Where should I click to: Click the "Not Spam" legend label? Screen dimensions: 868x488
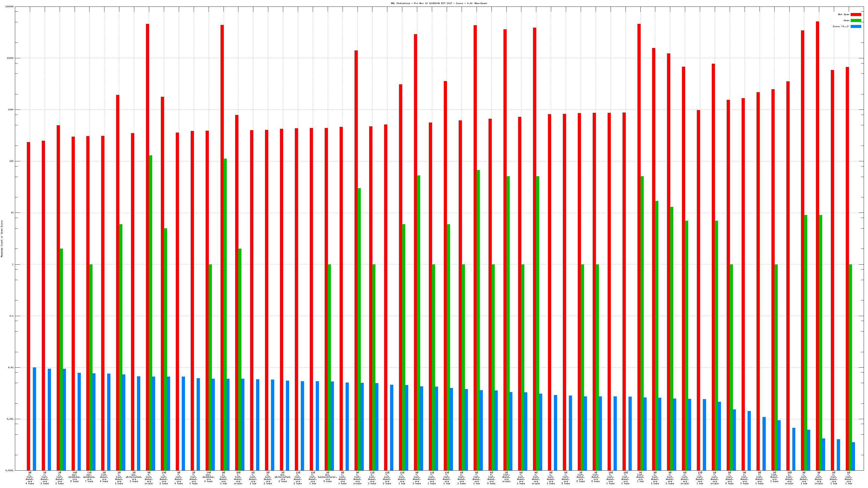click(x=843, y=14)
